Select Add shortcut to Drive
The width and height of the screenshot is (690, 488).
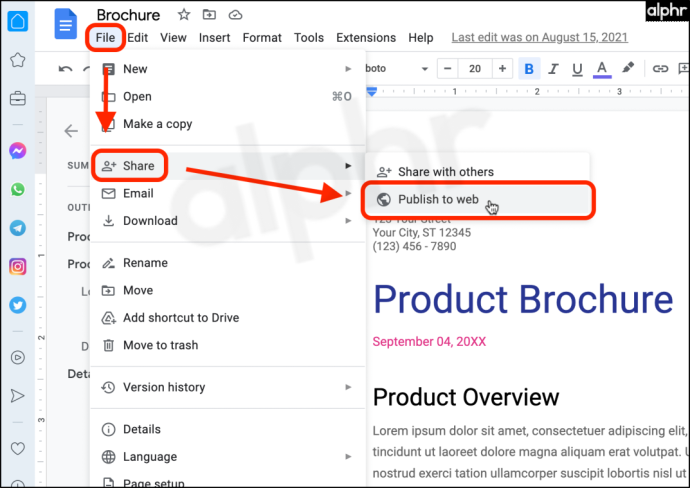[228, 317]
